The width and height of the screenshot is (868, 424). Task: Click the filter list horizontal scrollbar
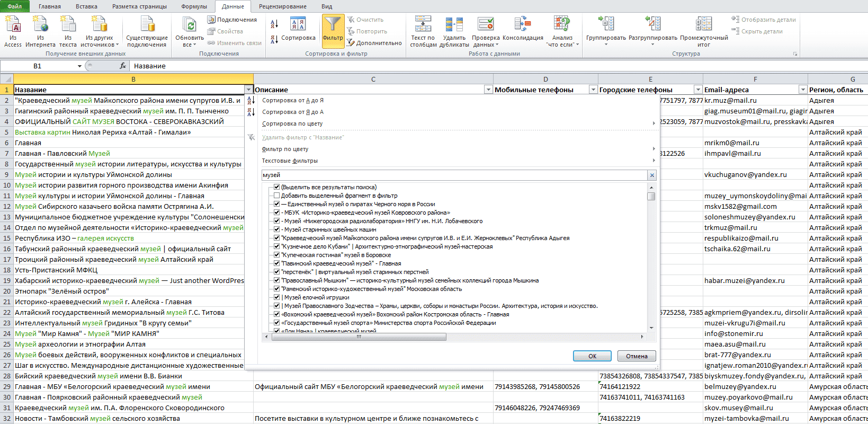tap(359, 337)
